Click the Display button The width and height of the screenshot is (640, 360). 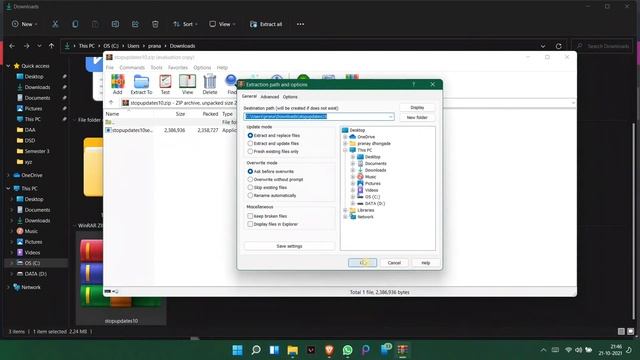tap(417, 107)
